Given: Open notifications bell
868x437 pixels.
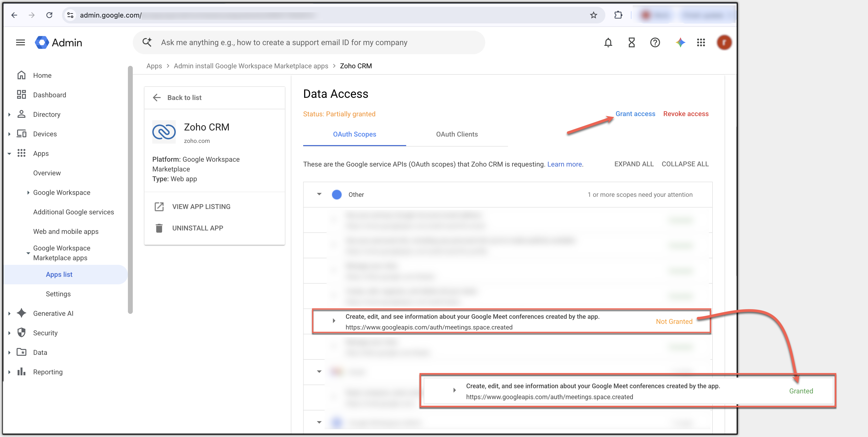Looking at the screenshot, I should (608, 42).
